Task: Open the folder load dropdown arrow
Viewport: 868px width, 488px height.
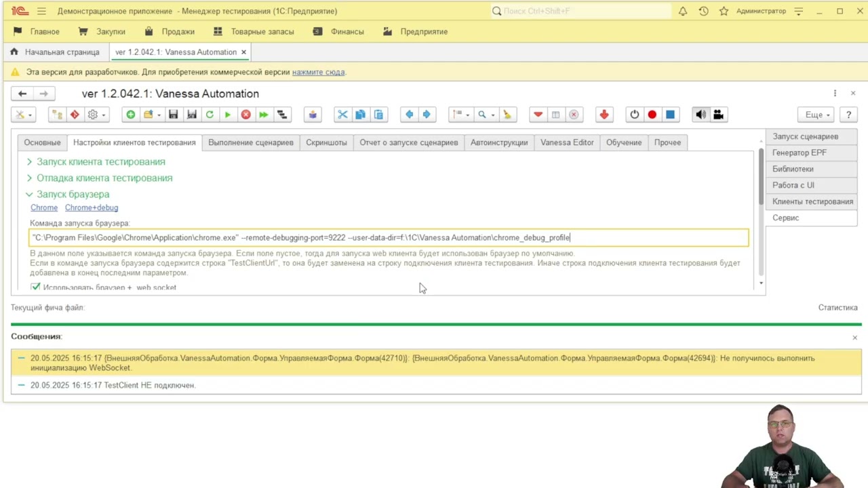Action: pos(159,115)
